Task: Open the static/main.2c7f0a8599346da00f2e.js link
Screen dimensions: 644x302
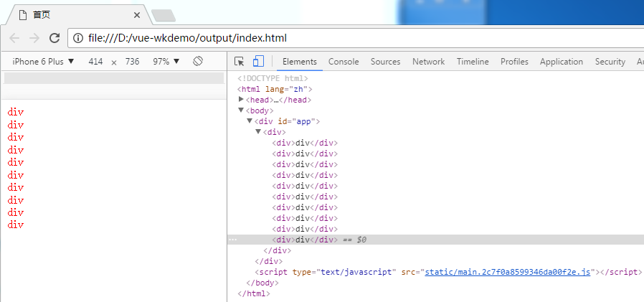Action: 507,272
